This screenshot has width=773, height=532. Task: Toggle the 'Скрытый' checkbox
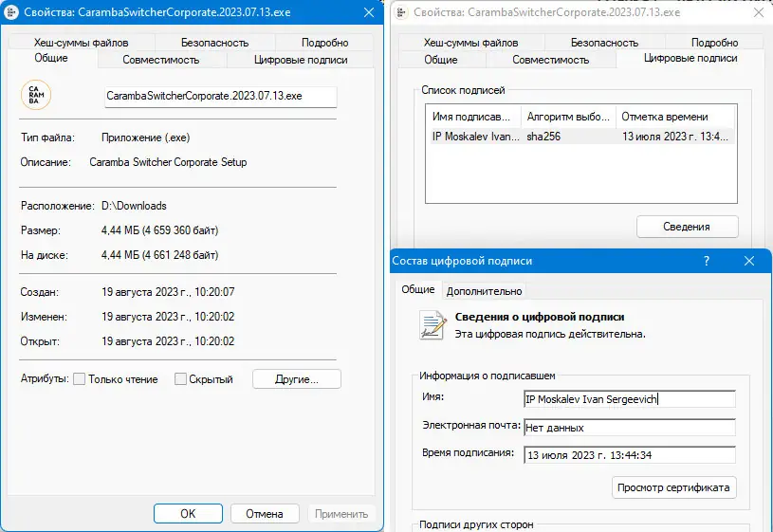[x=180, y=379]
